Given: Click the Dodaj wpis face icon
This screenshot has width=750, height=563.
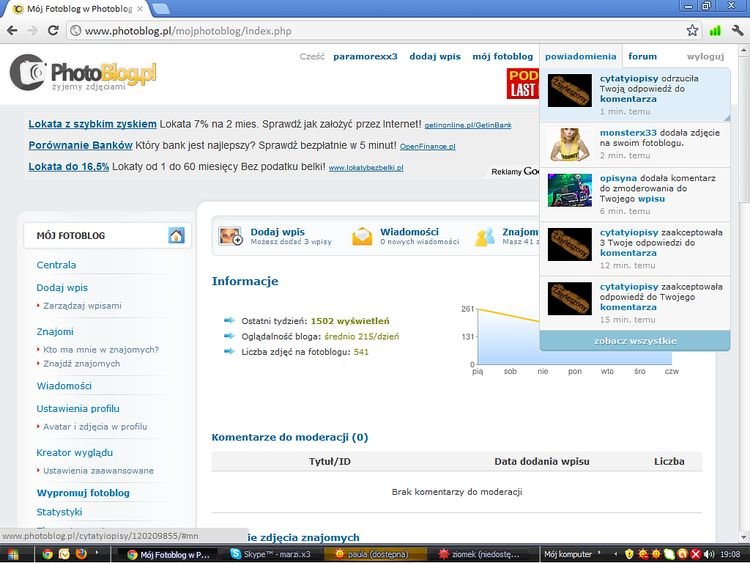Looking at the screenshot, I should pyautogui.click(x=231, y=236).
